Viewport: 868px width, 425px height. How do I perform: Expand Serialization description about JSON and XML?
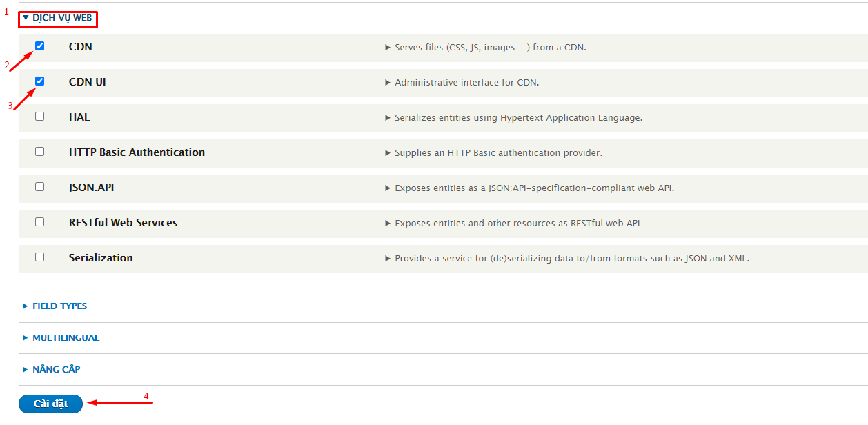[571, 259]
